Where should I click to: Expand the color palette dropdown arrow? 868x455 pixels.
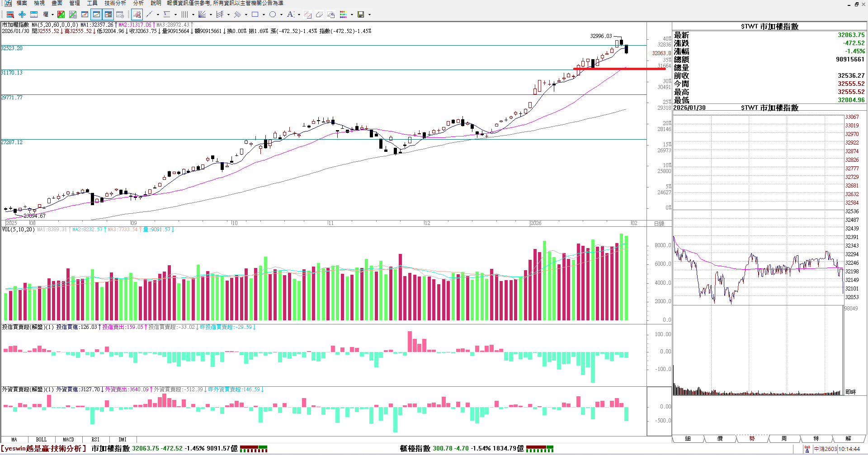coord(352,14)
